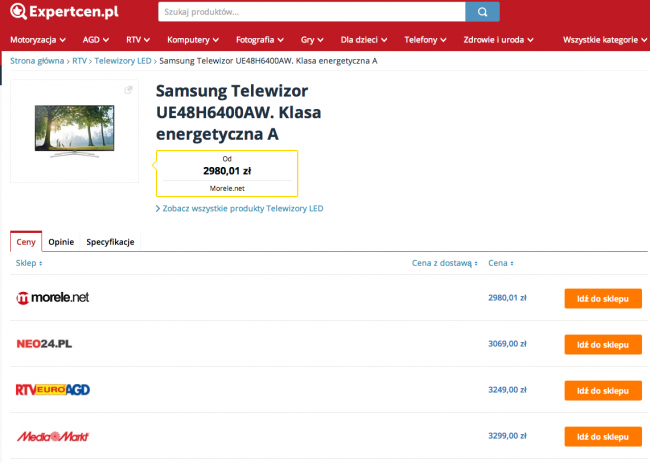
Task: Click the blue search magnifier button
Action: pos(482,12)
